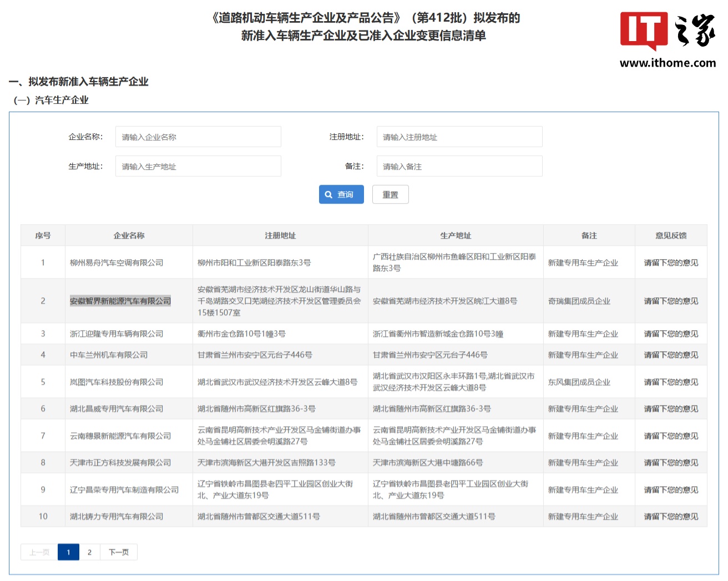Leave feedback for 中车兰州机车有限公司
Screen dimensions: 728x581
coord(671,355)
